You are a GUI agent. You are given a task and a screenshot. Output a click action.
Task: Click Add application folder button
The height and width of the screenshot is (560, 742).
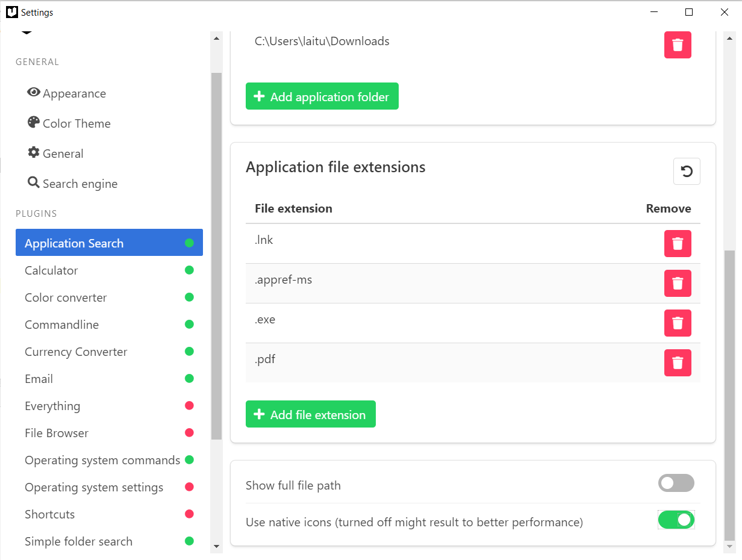point(322,96)
